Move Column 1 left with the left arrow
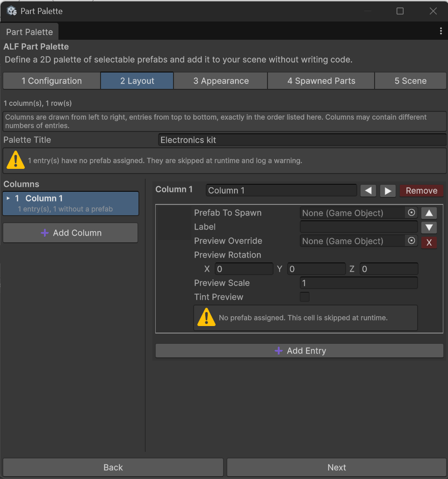Viewport: 448px width, 479px height. (369, 191)
